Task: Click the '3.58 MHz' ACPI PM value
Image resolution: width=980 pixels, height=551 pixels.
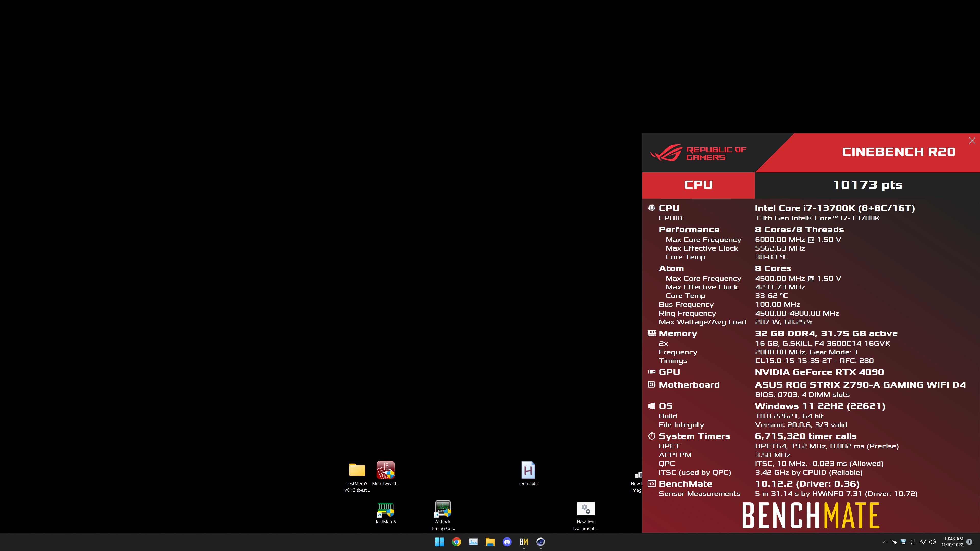Action: (x=773, y=455)
